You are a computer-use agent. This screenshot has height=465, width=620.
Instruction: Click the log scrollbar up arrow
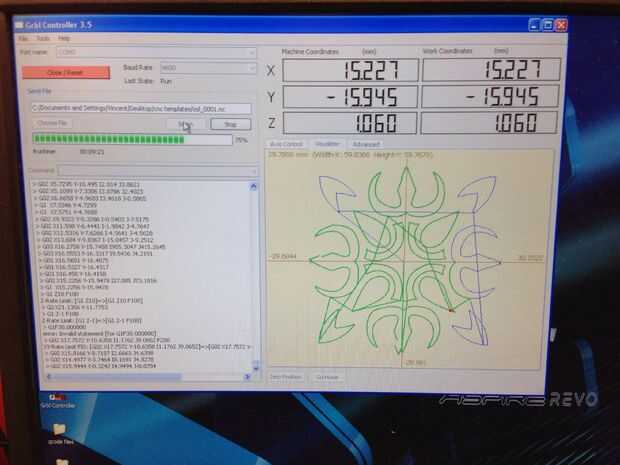pyautogui.click(x=254, y=186)
